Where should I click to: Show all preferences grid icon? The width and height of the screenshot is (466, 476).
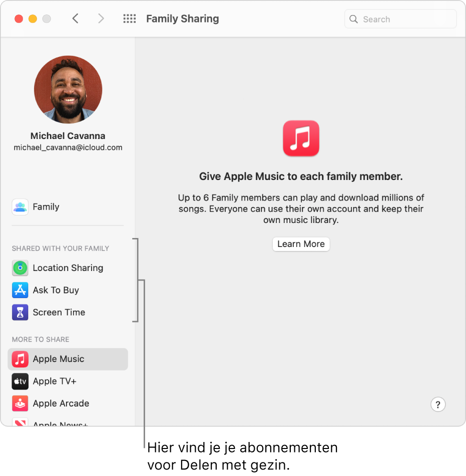coord(130,19)
